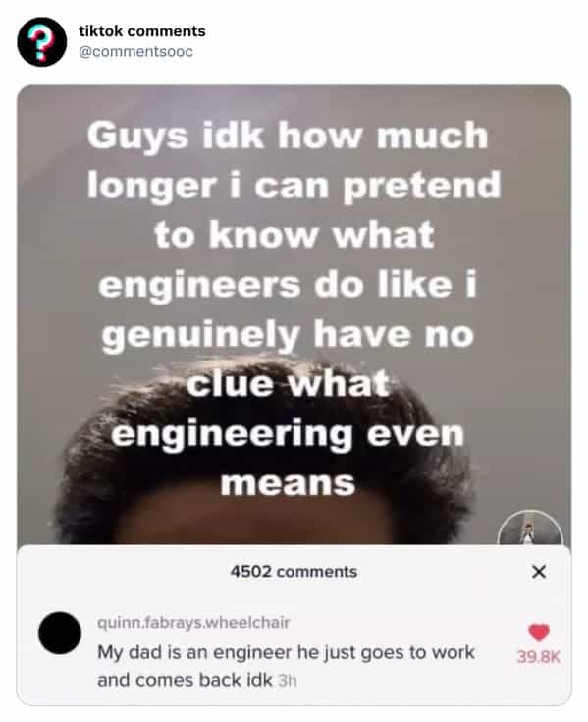The height and width of the screenshot is (722, 588).
Task: Tap the "engineering even" caption line
Action: pos(288,434)
